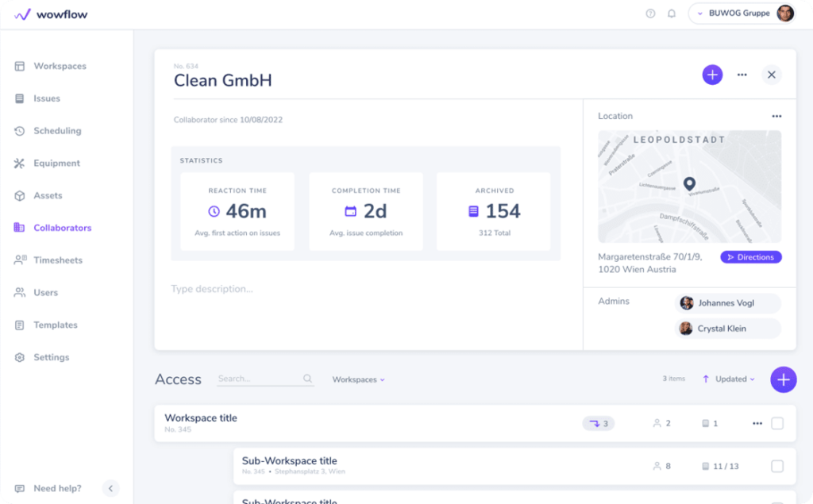Open Settings page

point(41,357)
